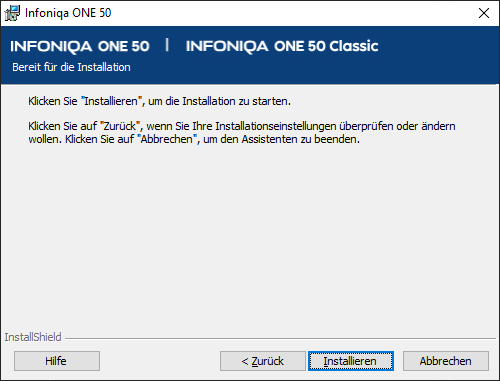
Task: Click the vertical divider between banner logos
Action: pos(167,45)
